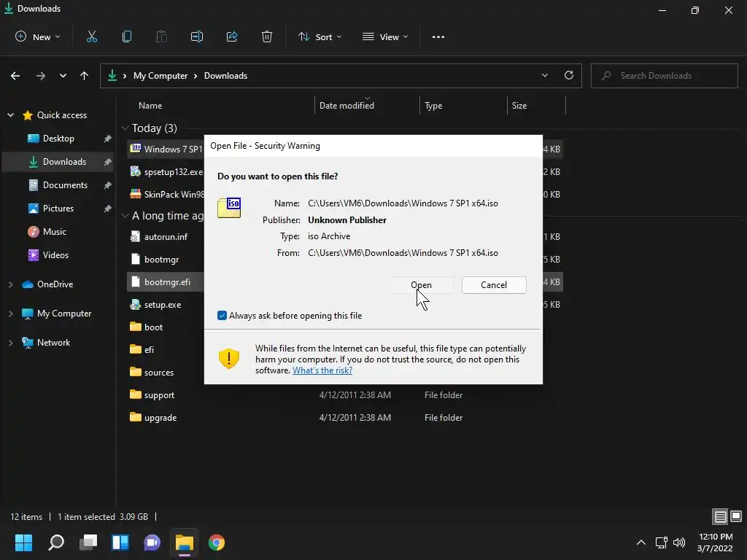
Task: Expand the Network tree node
Action: 10,343
